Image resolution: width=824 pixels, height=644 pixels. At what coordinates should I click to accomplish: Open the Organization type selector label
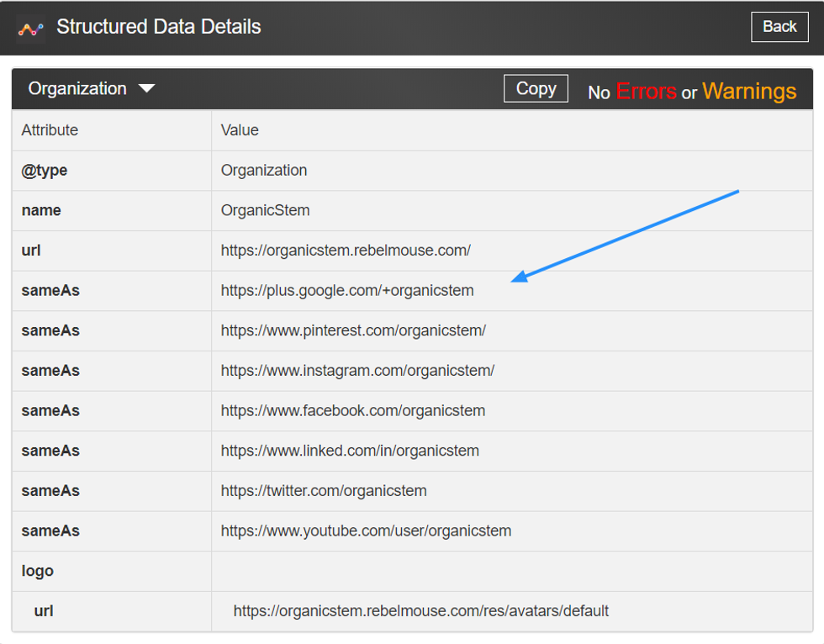pos(77,89)
